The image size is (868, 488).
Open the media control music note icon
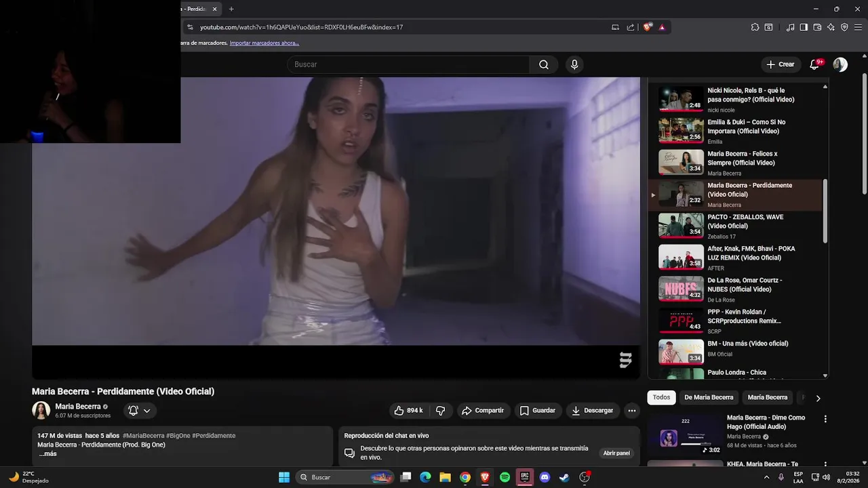[x=790, y=27]
